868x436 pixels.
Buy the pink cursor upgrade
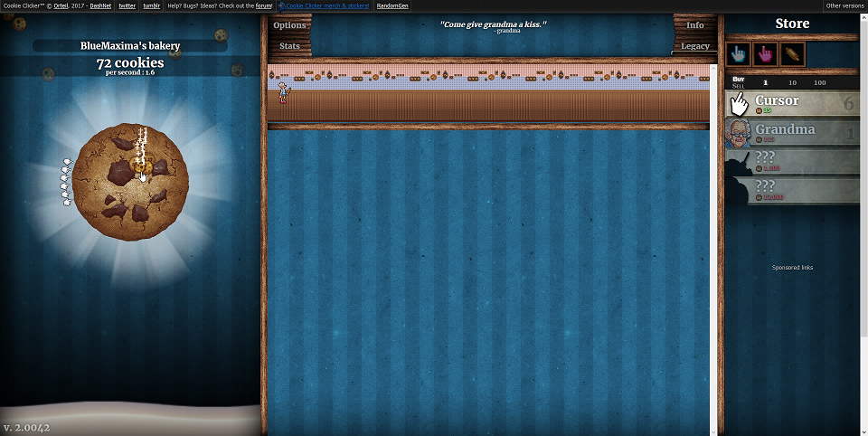click(x=765, y=54)
